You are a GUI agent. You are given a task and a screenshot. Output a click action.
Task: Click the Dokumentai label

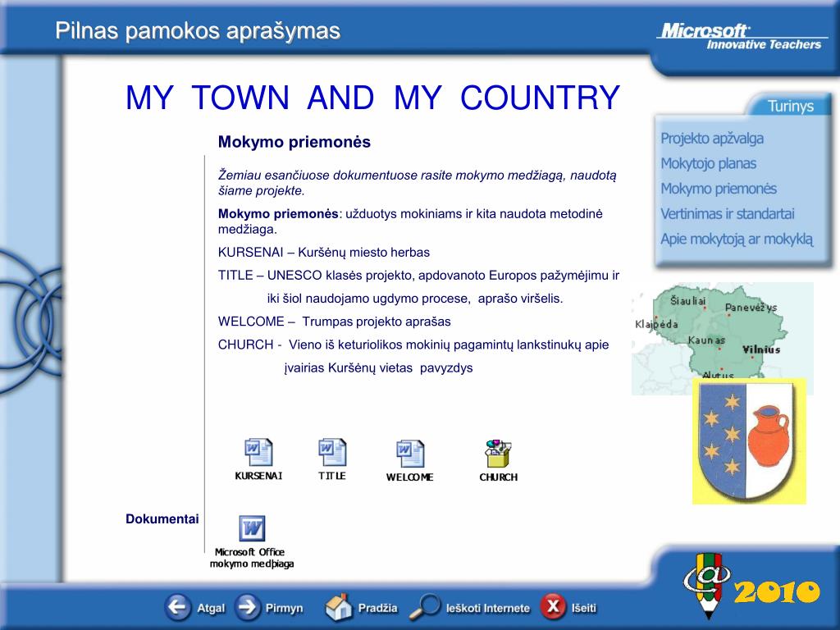[162, 518]
